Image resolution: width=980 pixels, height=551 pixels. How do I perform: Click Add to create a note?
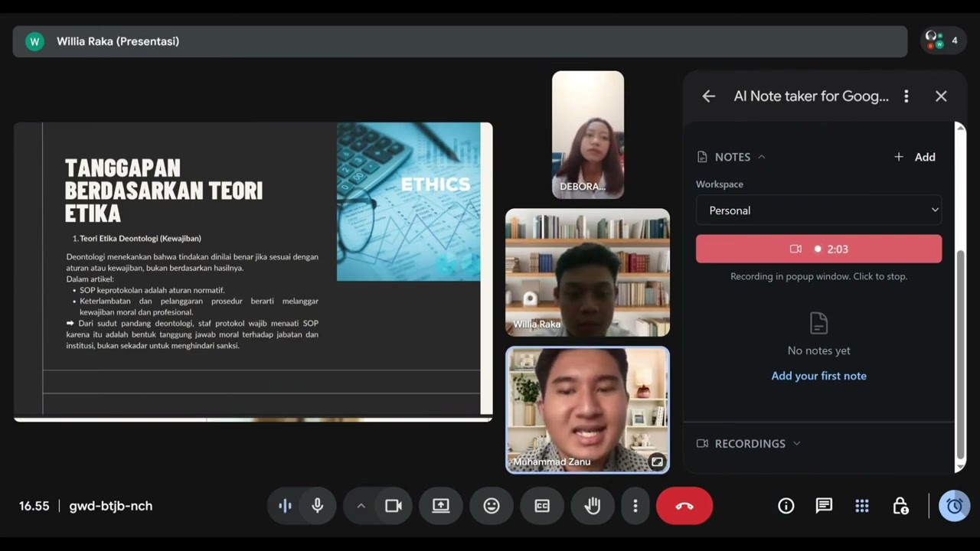[x=915, y=157]
